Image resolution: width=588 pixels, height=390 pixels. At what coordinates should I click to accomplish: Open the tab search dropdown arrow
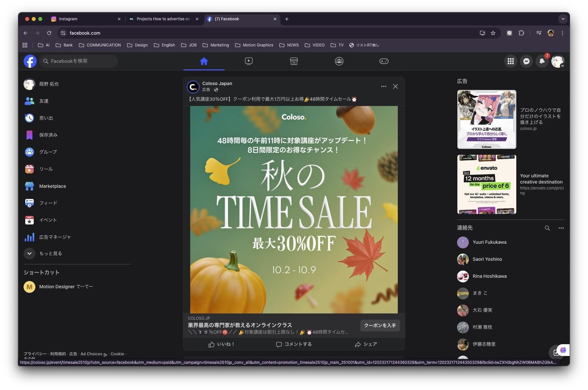[x=563, y=19]
